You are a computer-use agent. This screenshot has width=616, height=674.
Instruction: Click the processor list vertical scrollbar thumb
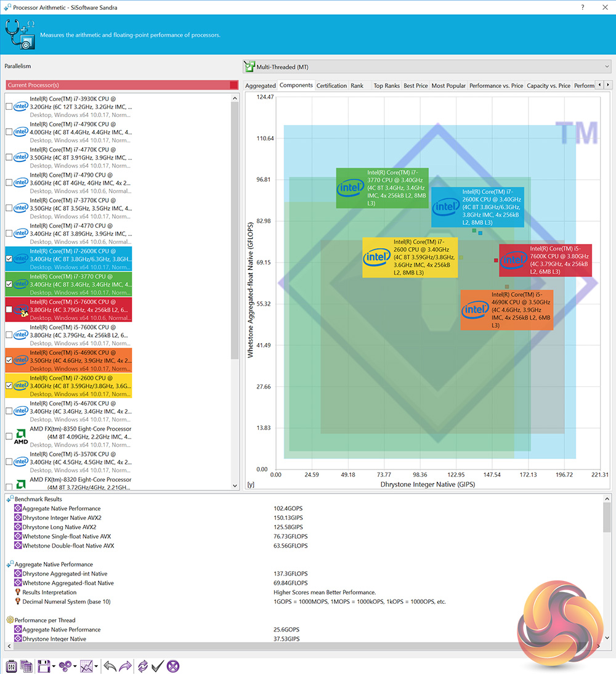point(235,230)
